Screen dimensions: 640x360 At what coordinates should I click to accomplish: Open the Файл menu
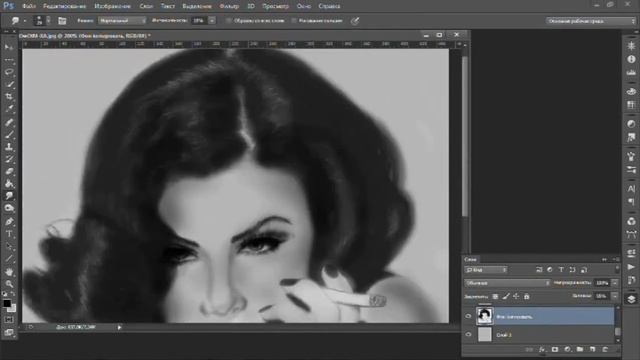pyautogui.click(x=29, y=6)
